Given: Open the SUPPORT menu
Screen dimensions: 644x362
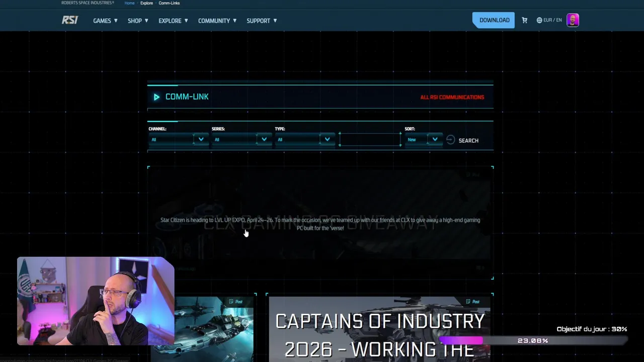Looking at the screenshot, I should click(262, 21).
